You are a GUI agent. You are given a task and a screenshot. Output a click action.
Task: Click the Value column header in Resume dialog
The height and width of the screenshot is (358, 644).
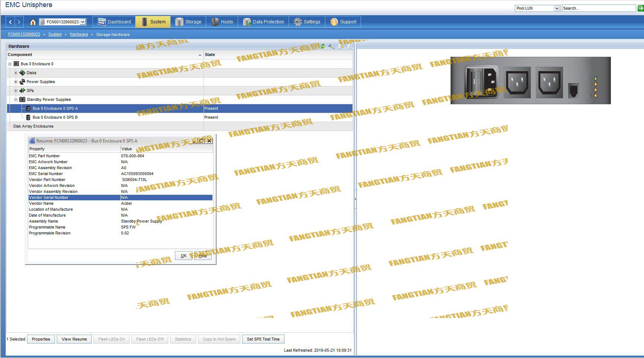[167, 149]
